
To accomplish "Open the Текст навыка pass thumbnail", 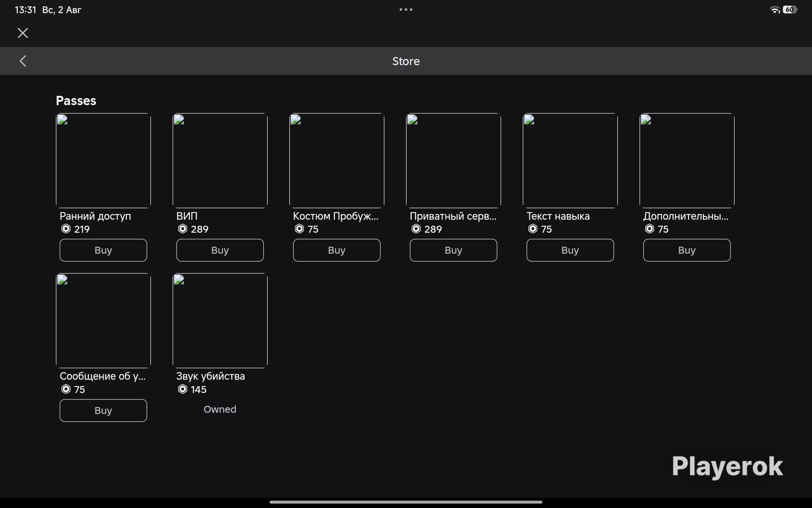I will click(570, 161).
